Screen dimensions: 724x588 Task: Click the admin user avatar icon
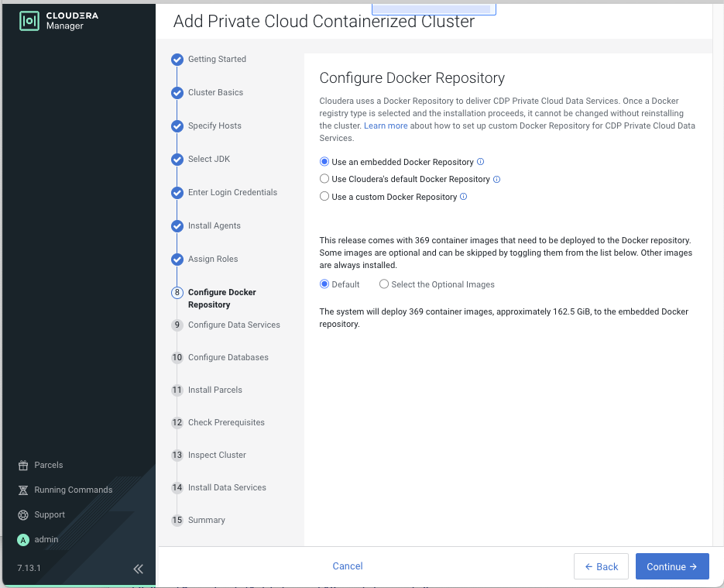[23, 539]
